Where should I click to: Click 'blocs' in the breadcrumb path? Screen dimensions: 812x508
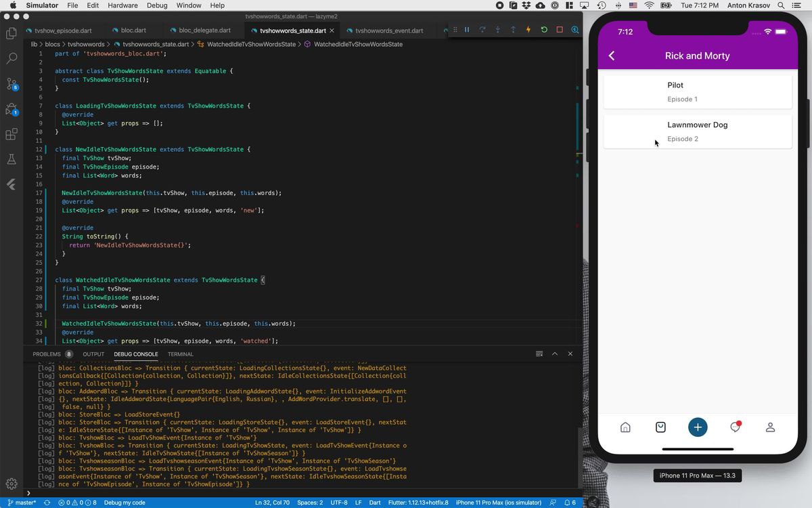pos(53,44)
